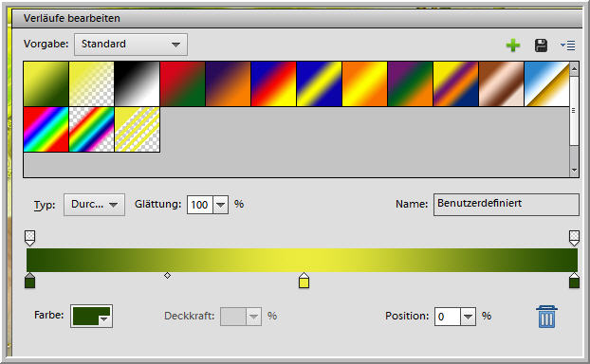Click the preset list scroll down arrow

tap(574, 171)
